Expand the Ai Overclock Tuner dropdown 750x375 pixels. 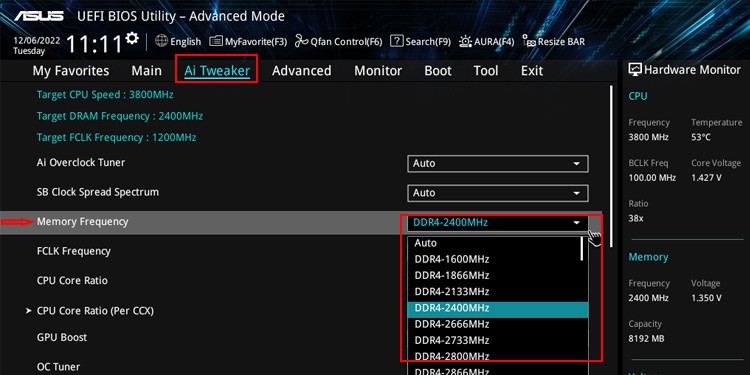497,164
